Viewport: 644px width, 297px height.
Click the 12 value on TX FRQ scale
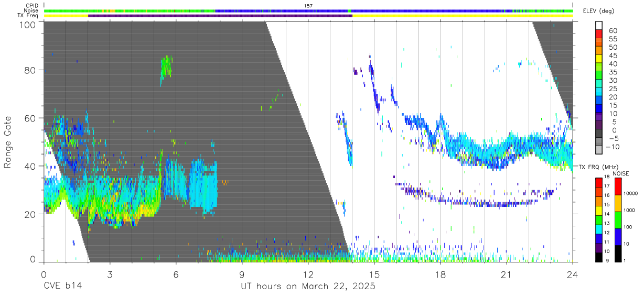606,232
